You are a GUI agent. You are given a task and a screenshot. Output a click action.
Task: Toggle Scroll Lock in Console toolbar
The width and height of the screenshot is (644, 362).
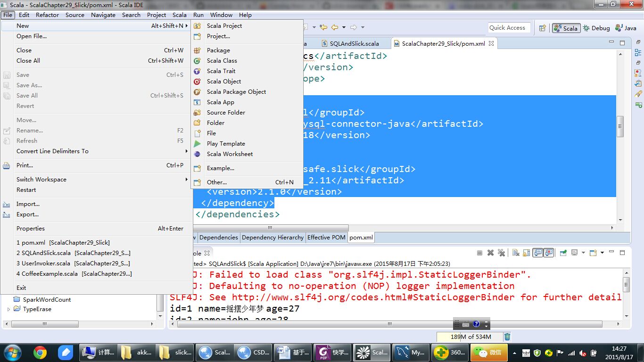(x=526, y=253)
